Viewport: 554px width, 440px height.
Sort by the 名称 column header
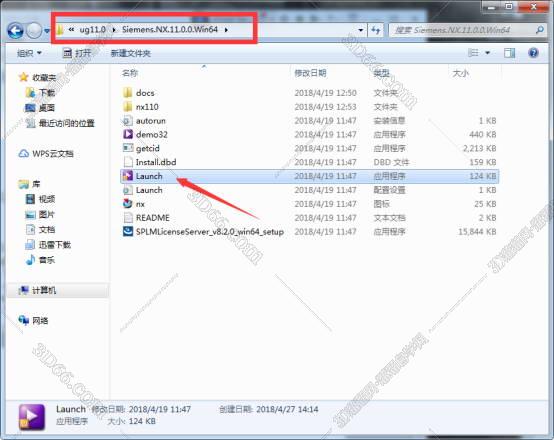(x=130, y=73)
